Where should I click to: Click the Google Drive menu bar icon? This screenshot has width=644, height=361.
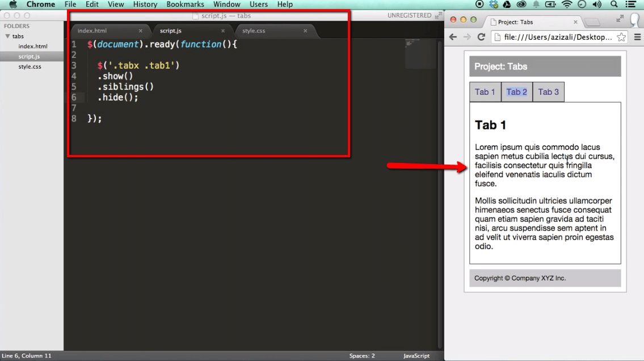pyautogui.click(x=507, y=5)
